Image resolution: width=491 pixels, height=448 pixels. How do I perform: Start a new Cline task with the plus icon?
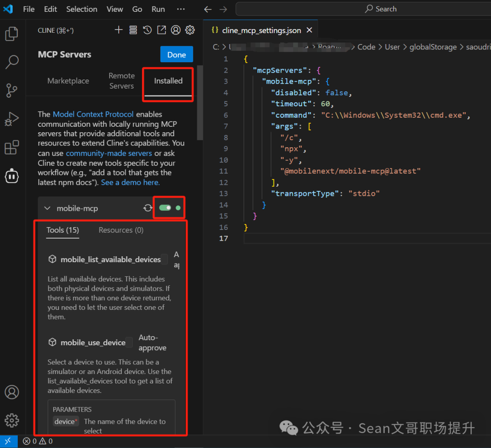pos(119,30)
